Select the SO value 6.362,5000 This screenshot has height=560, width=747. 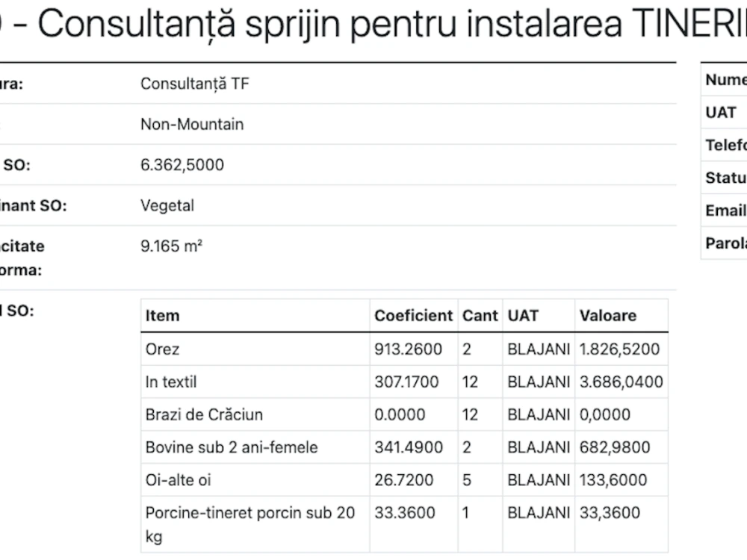coord(182,165)
